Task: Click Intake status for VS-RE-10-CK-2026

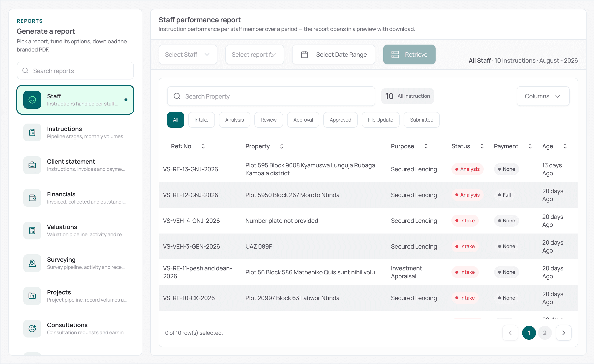Action: click(x=465, y=298)
